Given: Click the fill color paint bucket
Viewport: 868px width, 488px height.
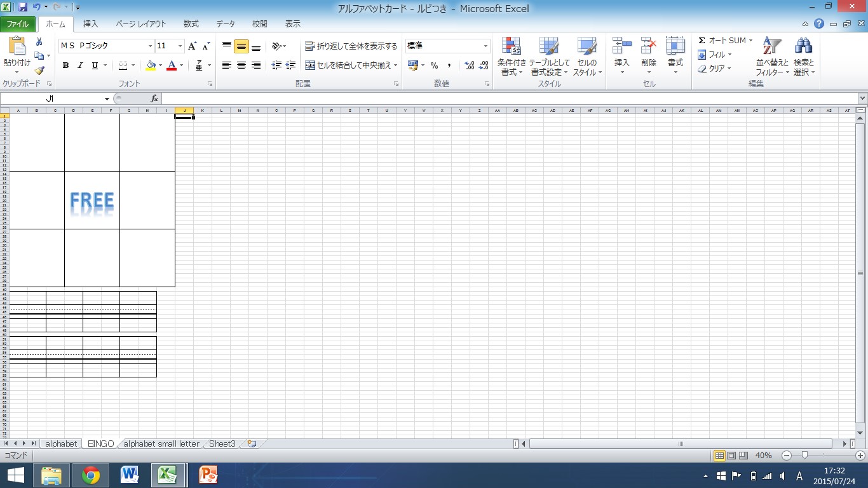Looking at the screenshot, I should coord(151,65).
